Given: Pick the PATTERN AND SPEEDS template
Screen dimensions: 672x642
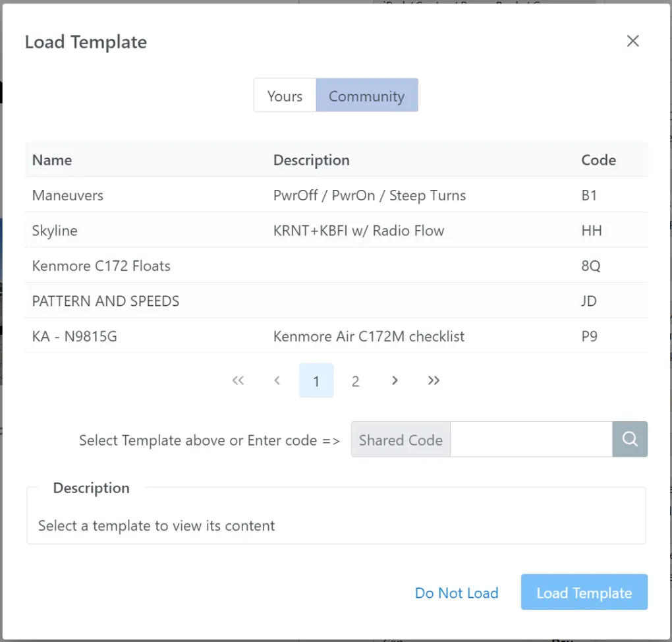Looking at the screenshot, I should click(x=105, y=301).
